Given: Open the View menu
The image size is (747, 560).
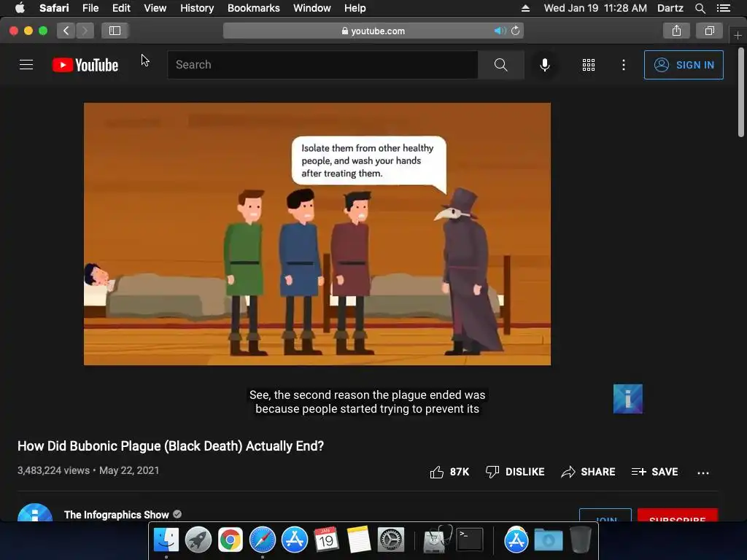Looking at the screenshot, I should (155, 8).
